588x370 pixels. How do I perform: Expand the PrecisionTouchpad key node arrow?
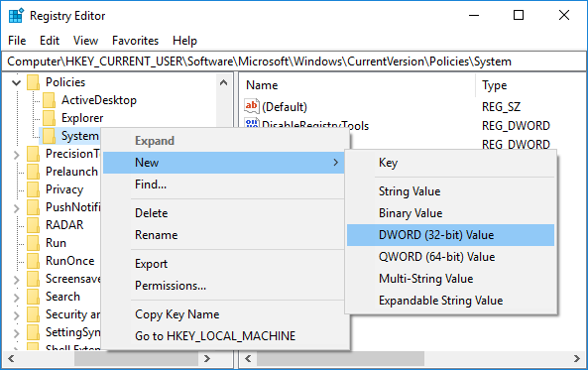tap(16, 154)
